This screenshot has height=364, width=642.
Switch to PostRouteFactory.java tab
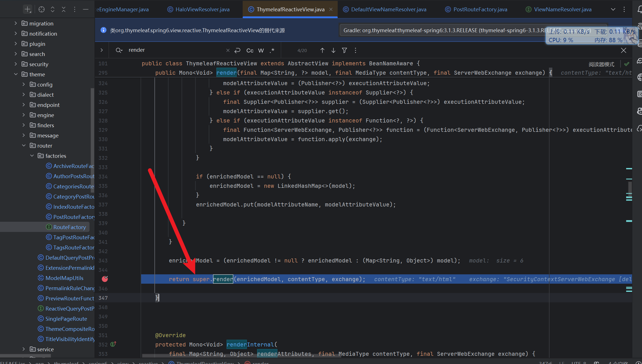pyautogui.click(x=480, y=9)
